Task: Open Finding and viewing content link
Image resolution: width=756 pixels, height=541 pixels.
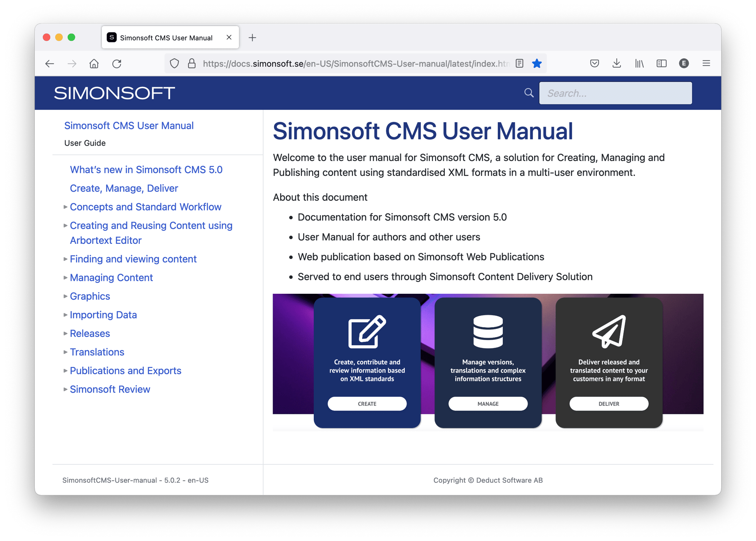Action: point(133,259)
